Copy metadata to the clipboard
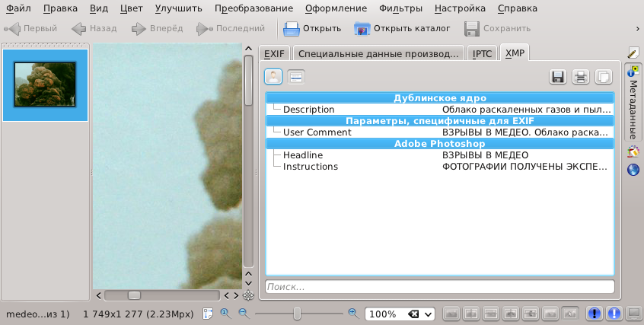This screenshot has width=644, height=325. (x=603, y=77)
